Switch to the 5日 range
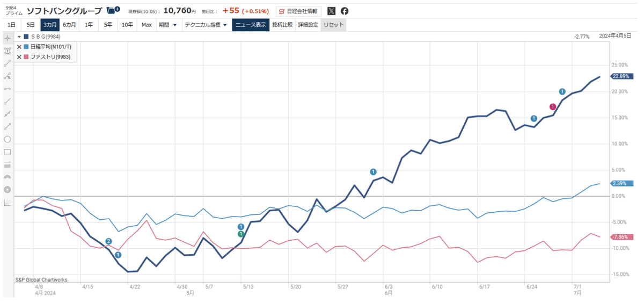The width and height of the screenshot is (644, 302). (31, 25)
